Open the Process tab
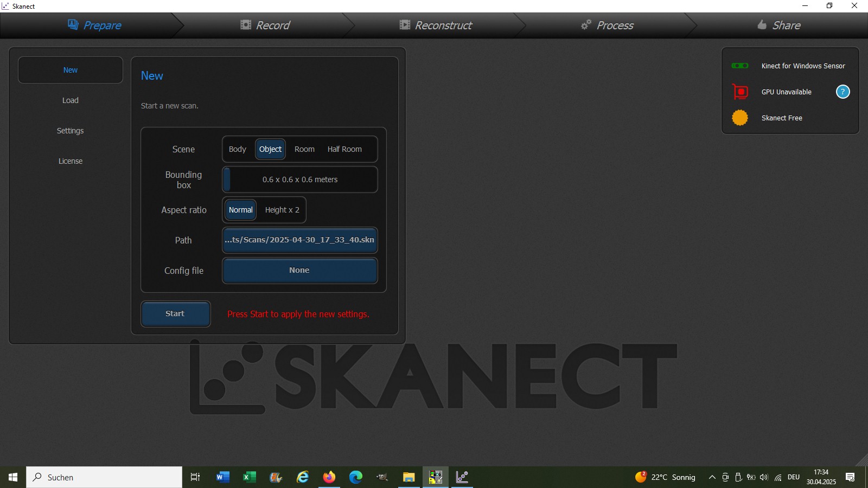Viewport: 868px width, 488px height. pyautogui.click(x=607, y=25)
